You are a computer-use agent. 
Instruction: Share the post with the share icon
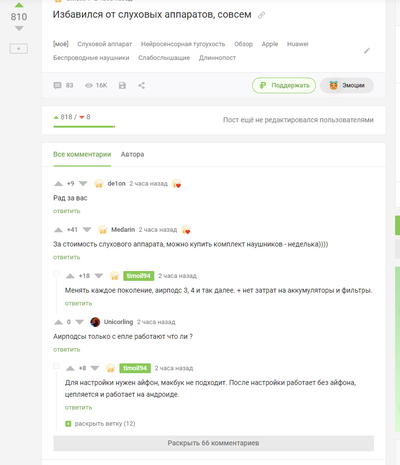142,86
